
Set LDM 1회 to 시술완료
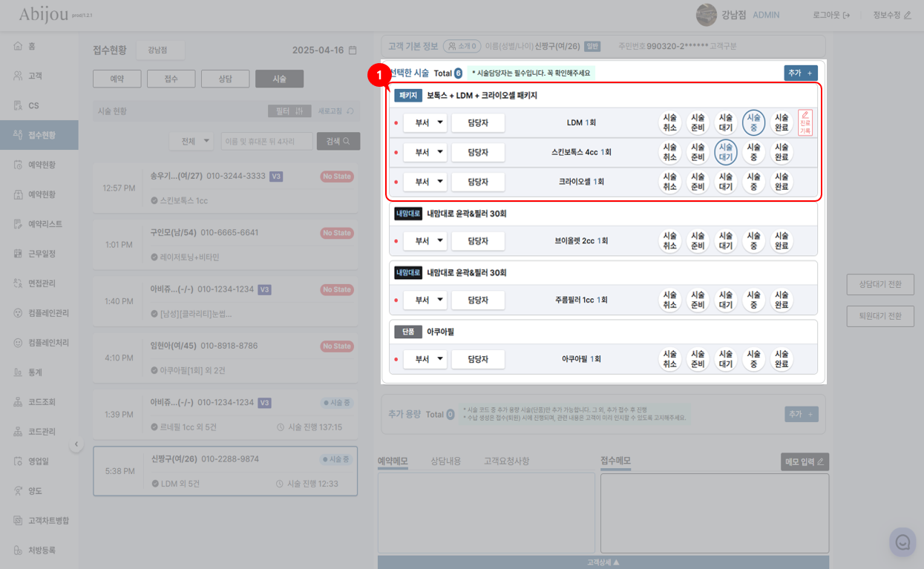click(x=782, y=122)
